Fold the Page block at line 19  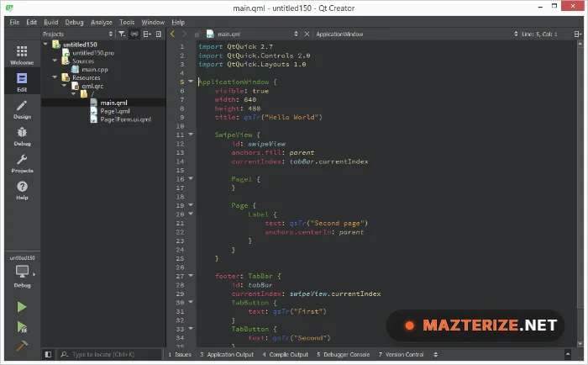point(191,204)
